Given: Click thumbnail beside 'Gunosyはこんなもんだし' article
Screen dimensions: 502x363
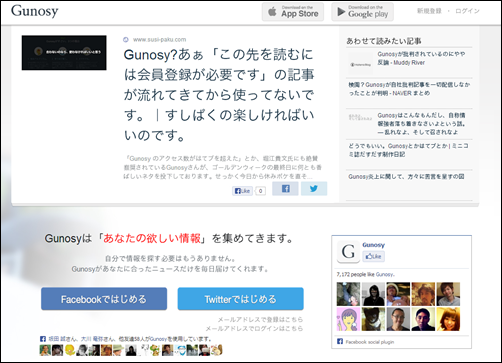Looking at the screenshot, I should 360,118.
